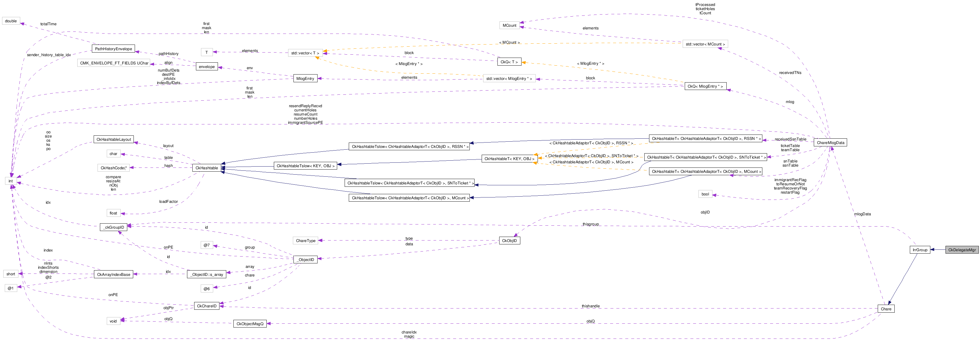
Task: Open the IrrGroup class node
Action: click(x=920, y=250)
